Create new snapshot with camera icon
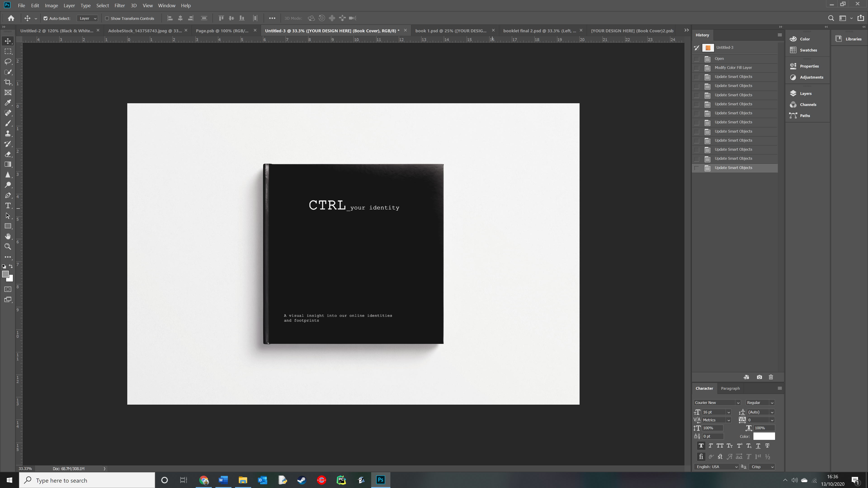 tap(759, 377)
